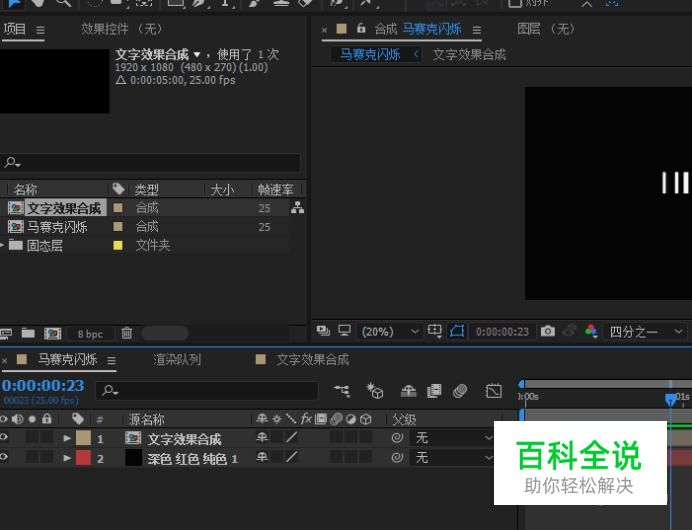692x530 pixels.
Task: Hide 文字效果合成 layer with eye toggle
Action: click(4, 437)
